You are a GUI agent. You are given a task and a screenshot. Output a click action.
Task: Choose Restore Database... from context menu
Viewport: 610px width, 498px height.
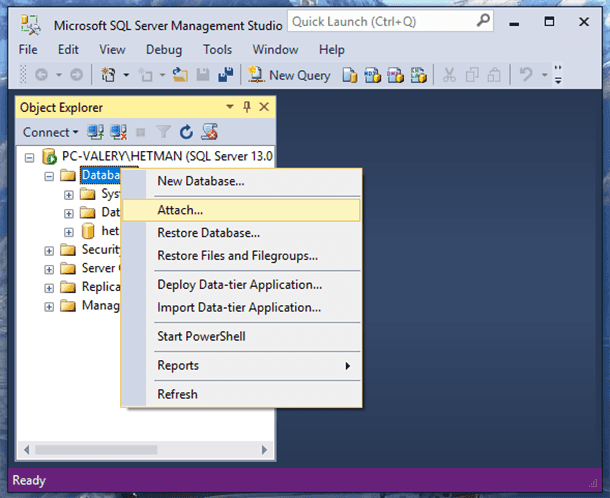click(x=241, y=233)
